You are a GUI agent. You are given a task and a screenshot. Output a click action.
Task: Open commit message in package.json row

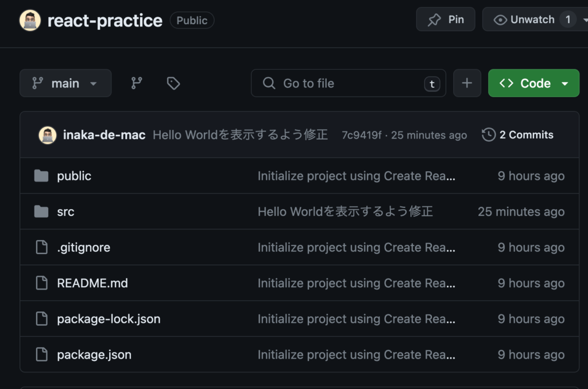pos(357,355)
